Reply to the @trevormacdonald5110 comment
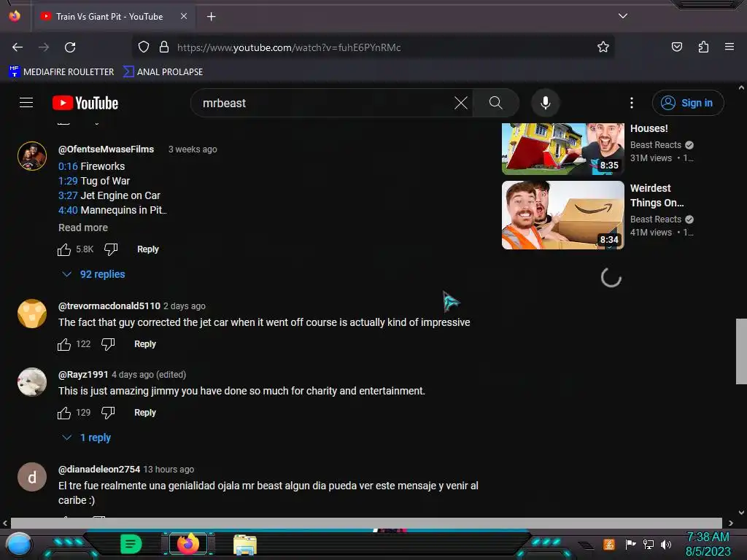 [145, 344]
